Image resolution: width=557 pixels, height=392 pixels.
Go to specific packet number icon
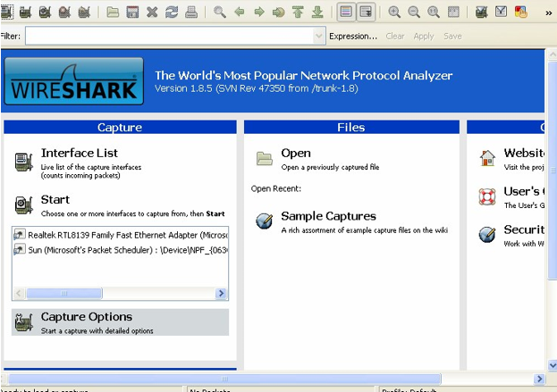pyautogui.click(x=279, y=13)
